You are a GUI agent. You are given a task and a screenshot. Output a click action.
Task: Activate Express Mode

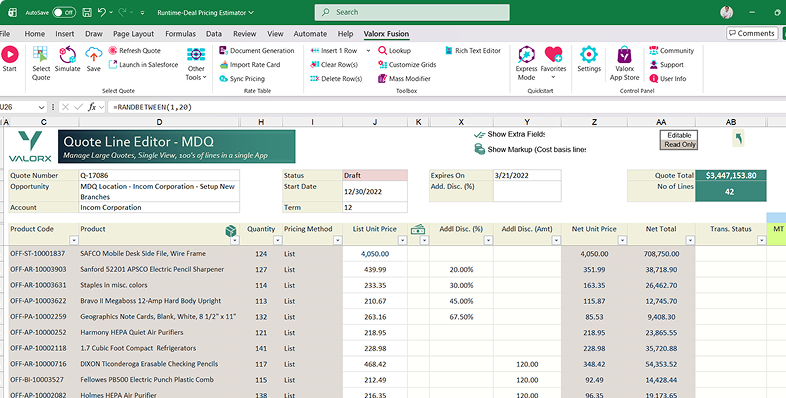point(526,63)
